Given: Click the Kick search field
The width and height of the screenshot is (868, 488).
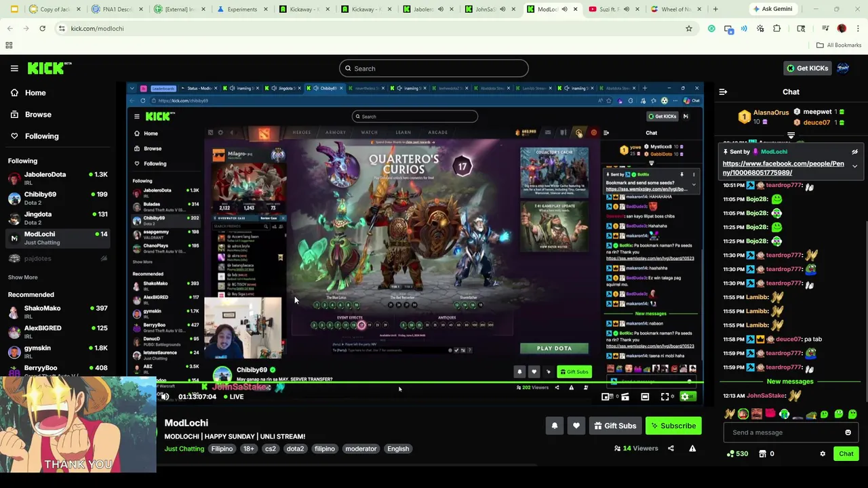Looking at the screenshot, I should (434, 68).
